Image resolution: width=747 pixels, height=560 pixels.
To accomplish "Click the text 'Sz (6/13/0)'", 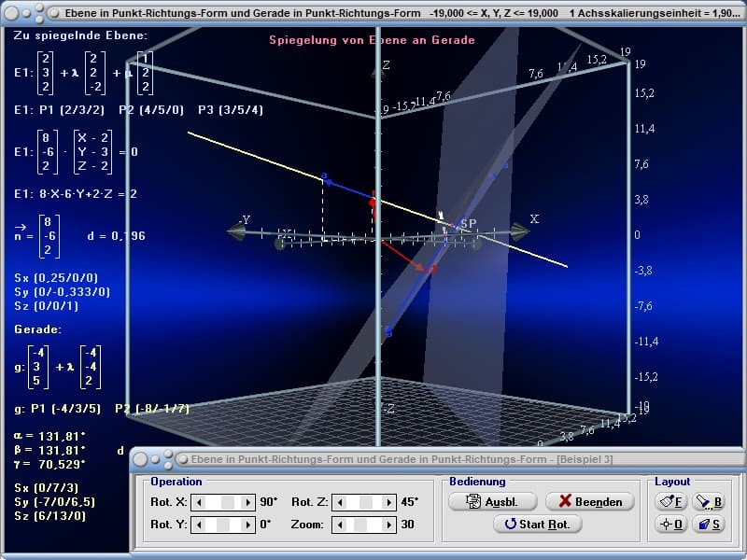I will coord(49,516).
